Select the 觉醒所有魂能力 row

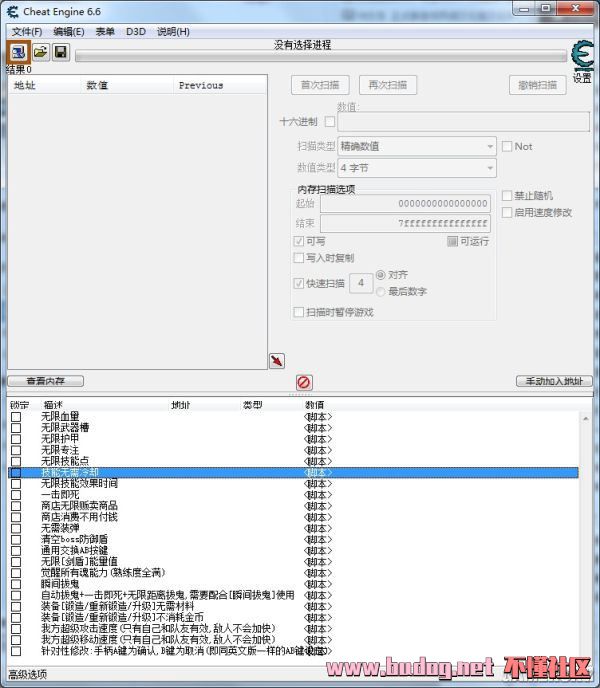293,573
